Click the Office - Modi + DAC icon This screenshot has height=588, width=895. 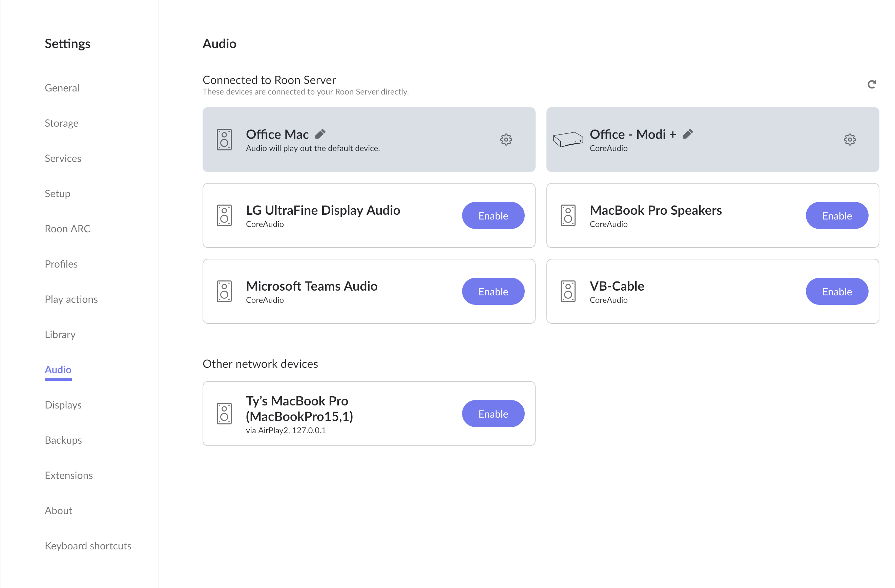click(x=568, y=140)
